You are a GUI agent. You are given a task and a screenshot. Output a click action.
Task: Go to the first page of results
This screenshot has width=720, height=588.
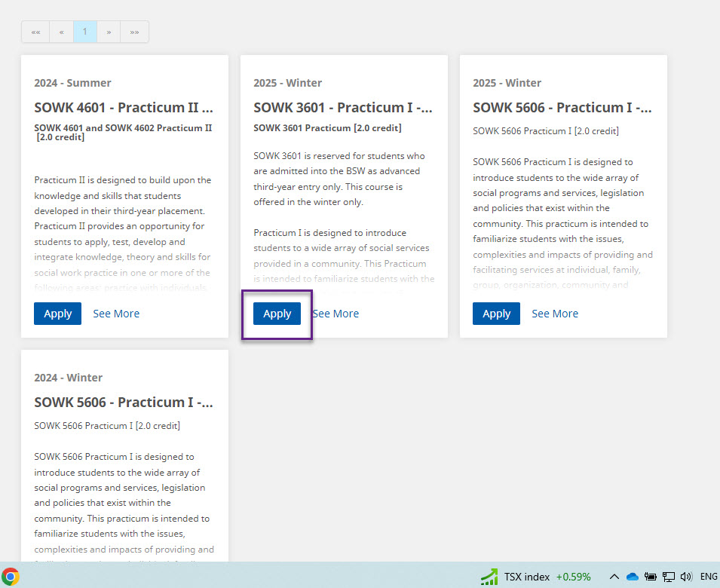(x=35, y=32)
